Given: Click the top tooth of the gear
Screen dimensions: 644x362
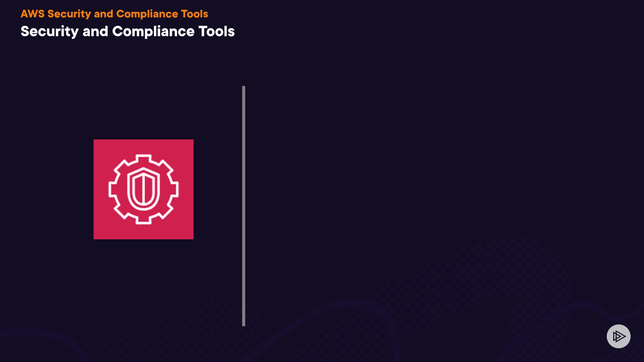Looking at the screenshot, I should tap(144, 158).
